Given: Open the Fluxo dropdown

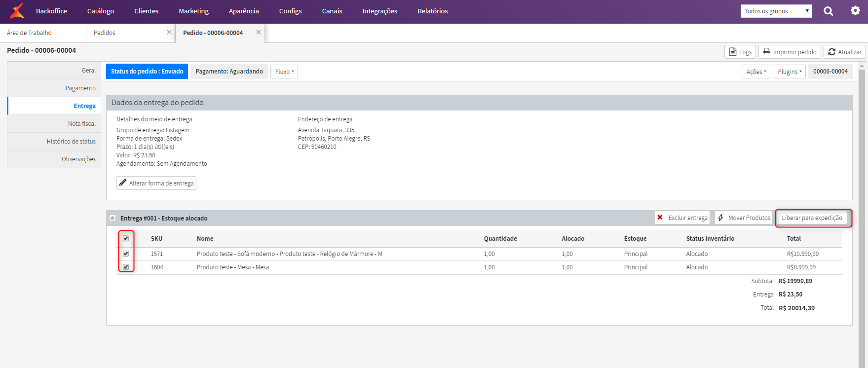Looking at the screenshot, I should [284, 72].
